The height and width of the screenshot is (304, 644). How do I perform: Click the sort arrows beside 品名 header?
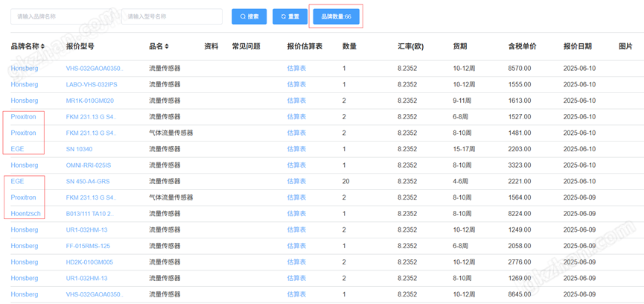tap(168, 46)
